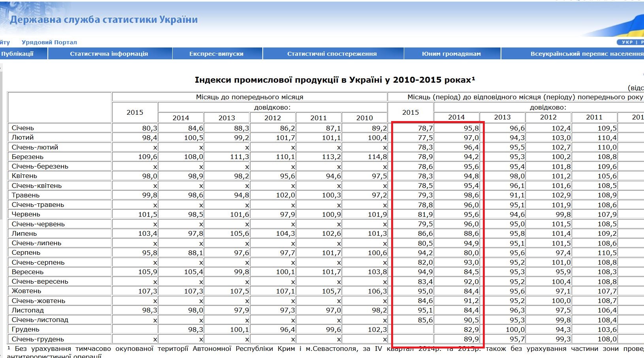
Task: Open the Статистична інформація menu
Action: pos(109,54)
